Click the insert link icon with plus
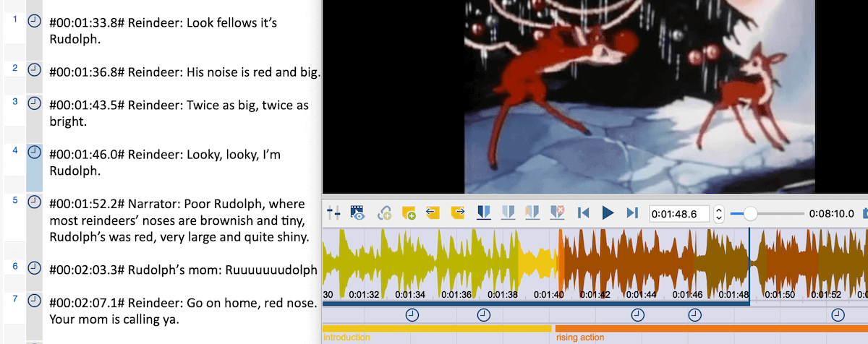Viewport: 868px width, 344px height. (x=384, y=212)
